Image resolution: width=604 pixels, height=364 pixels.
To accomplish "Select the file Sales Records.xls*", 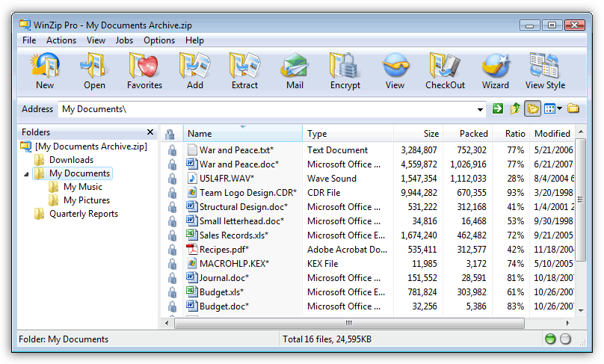I will tap(234, 235).
